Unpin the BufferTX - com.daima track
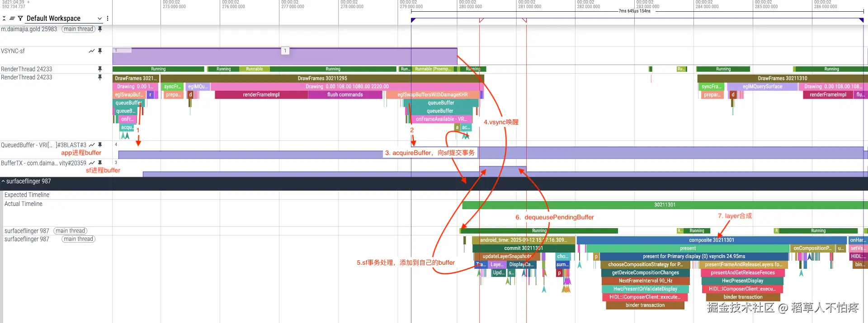Image resolution: width=868 pixels, height=323 pixels. tap(100, 163)
